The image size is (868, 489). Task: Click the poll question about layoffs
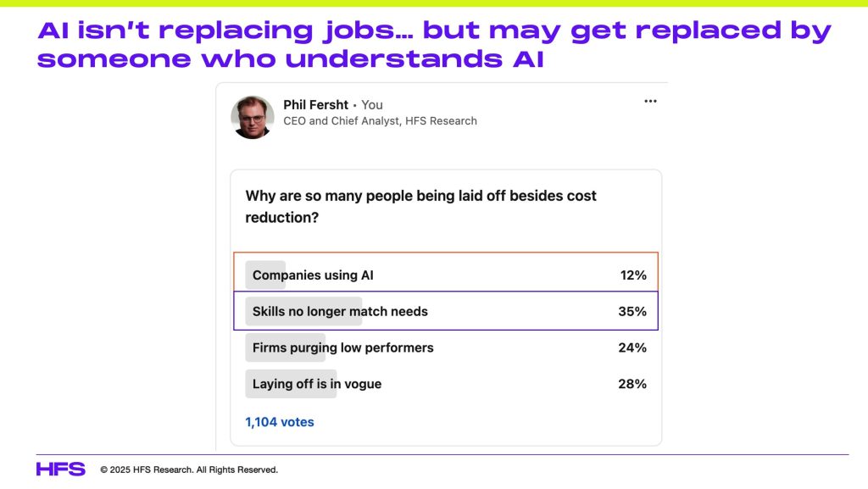(420, 206)
